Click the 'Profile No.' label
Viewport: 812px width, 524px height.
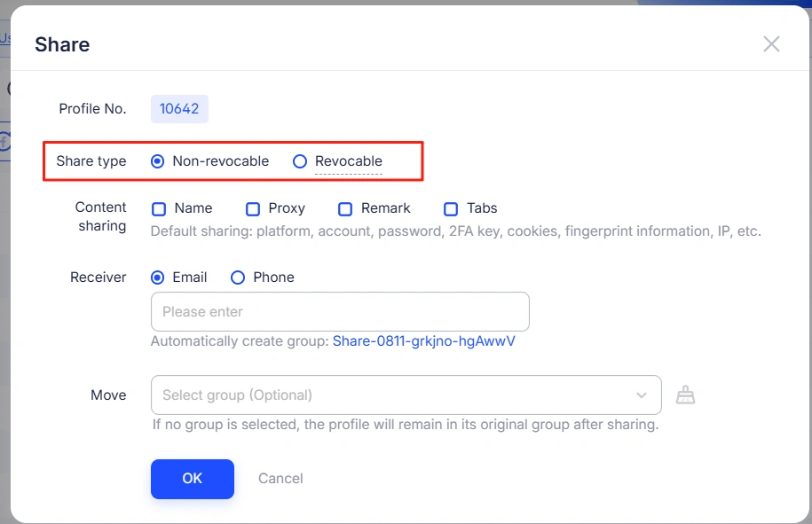[92, 109]
